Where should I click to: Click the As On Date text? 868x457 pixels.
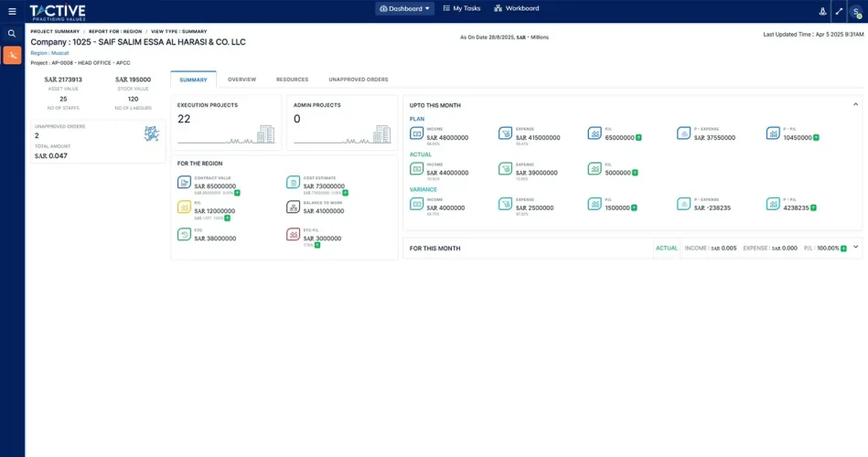click(x=504, y=37)
